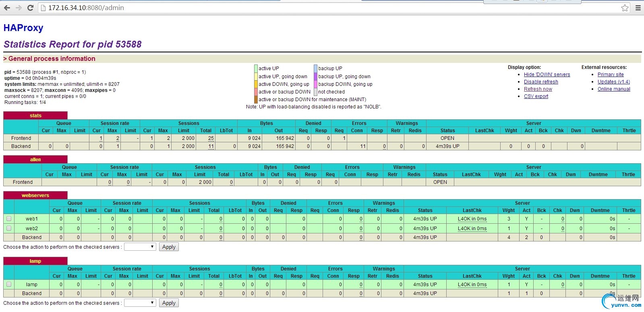644x312 pixels.
Task: Click the active UP green legend swatch
Action: click(256, 69)
